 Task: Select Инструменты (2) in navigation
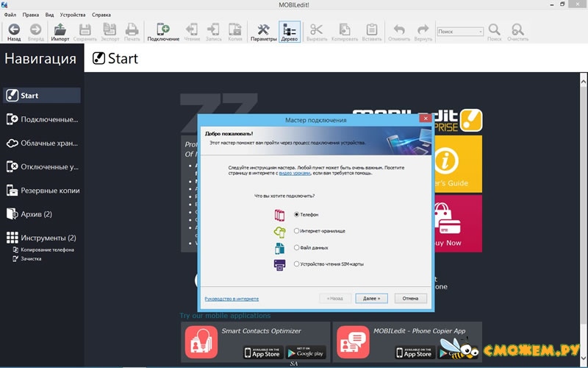pyautogui.click(x=42, y=238)
